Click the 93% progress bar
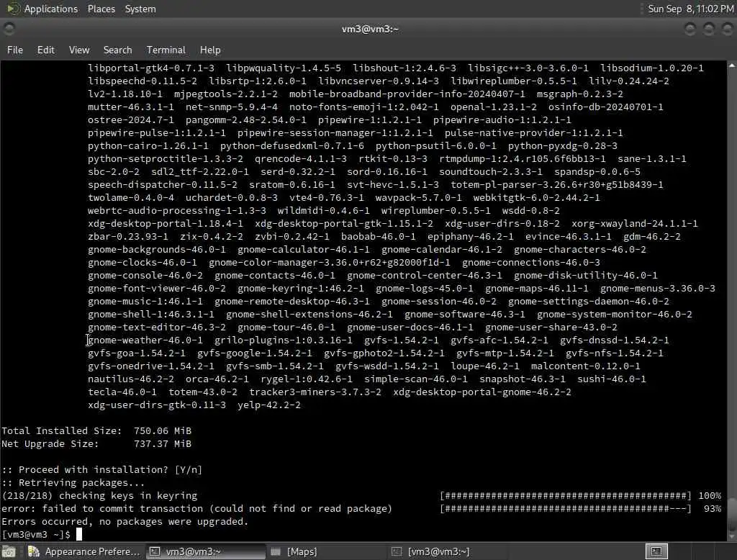The height and width of the screenshot is (560, 737). pos(566,509)
